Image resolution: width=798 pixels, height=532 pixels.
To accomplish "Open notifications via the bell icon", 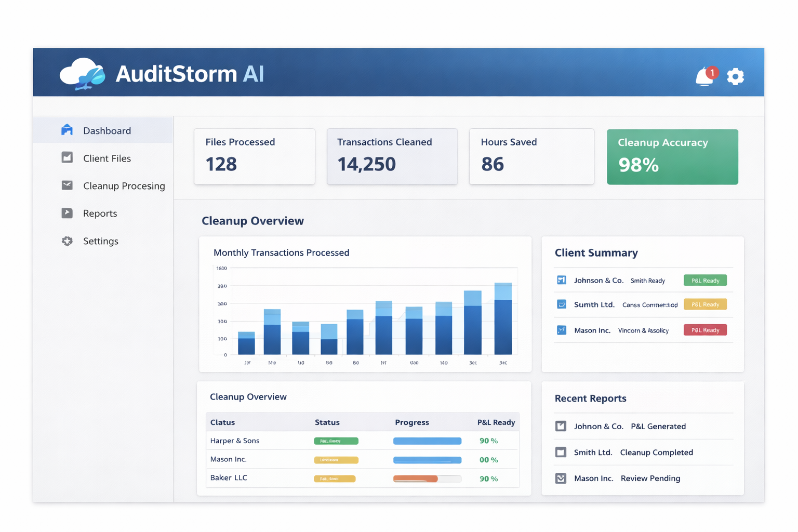I will pos(704,76).
